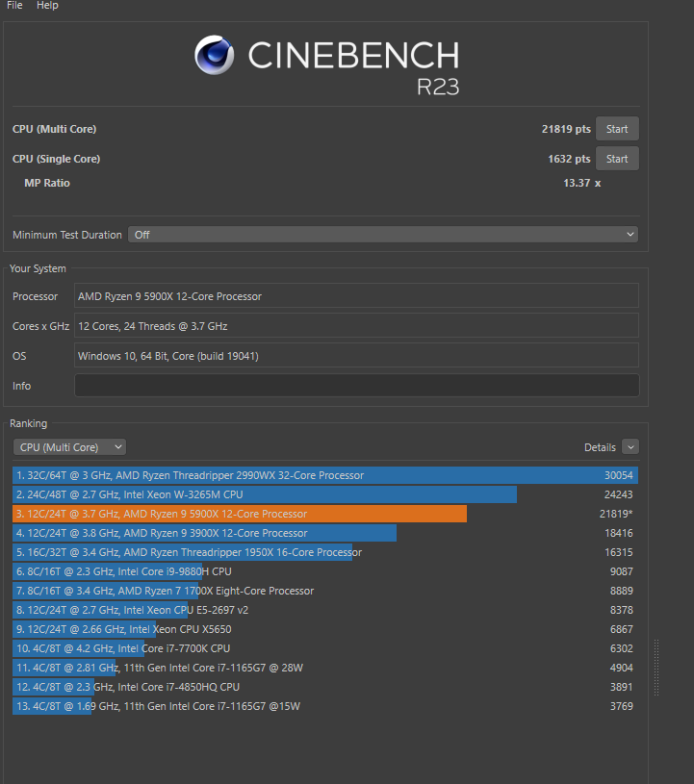Select the Threadripper 1950X ranking row

325,552
